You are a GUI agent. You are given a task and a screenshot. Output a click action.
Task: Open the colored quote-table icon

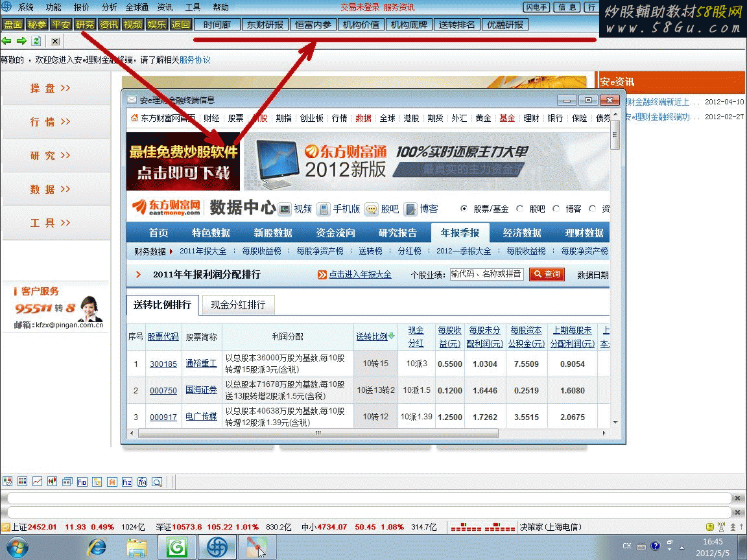(x=23, y=482)
